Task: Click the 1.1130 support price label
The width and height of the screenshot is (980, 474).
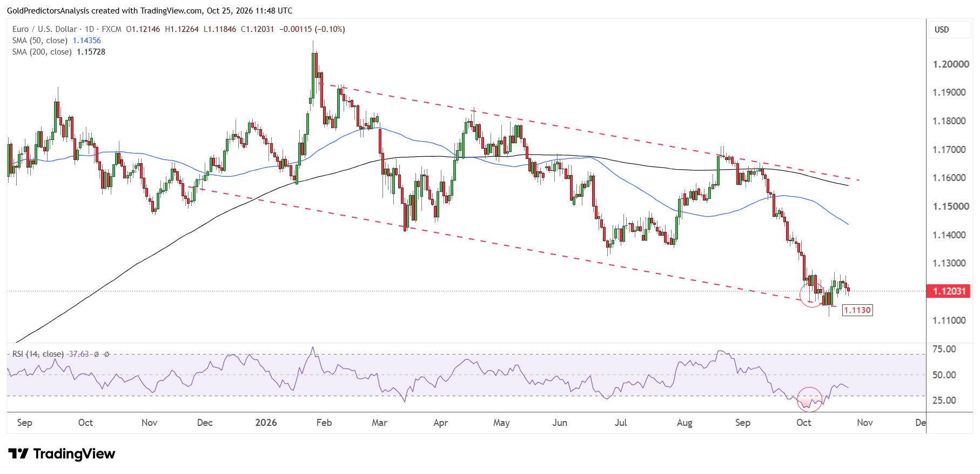Action: point(857,310)
